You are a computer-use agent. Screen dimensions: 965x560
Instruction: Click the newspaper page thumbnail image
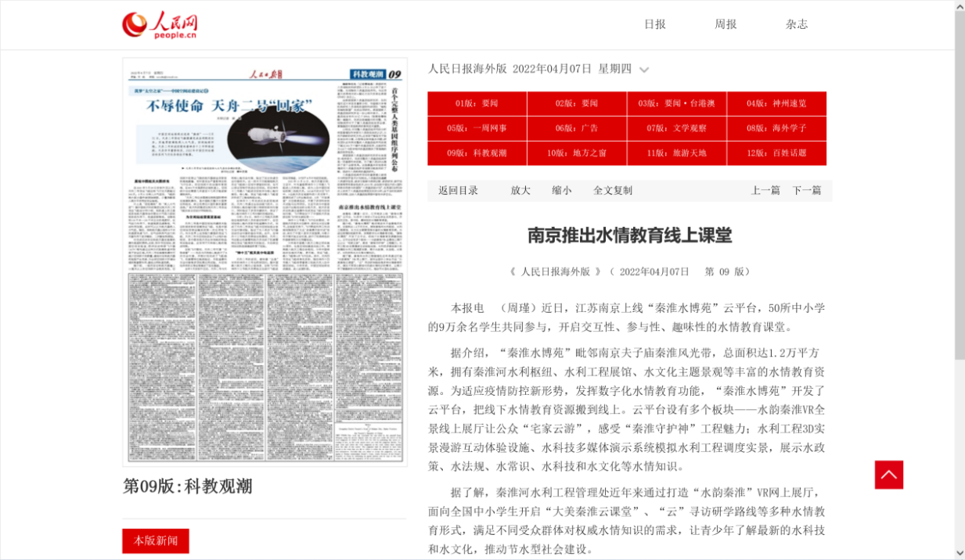pos(265,262)
